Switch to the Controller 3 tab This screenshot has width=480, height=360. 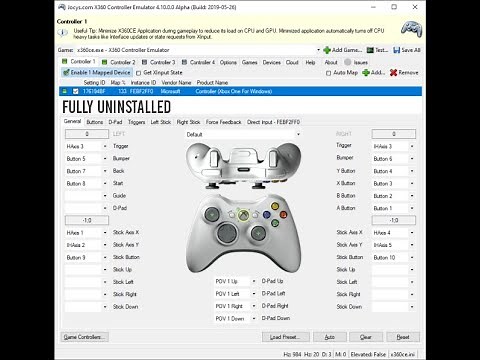pyautogui.click(x=159, y=62)
